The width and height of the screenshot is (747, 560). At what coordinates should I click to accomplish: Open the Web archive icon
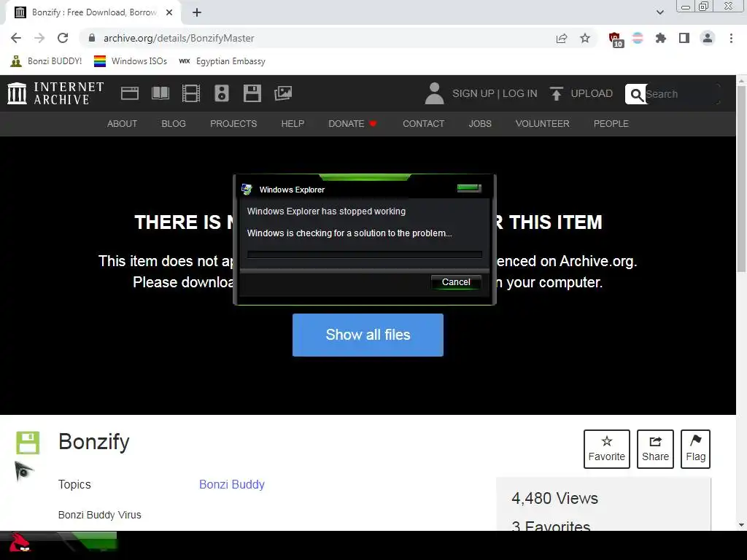click(x=130, y=93)
